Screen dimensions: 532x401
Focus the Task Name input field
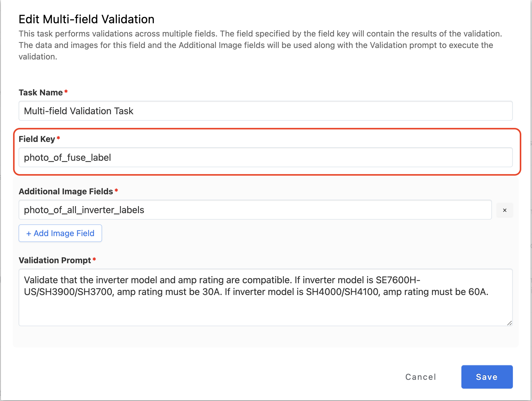(x=265, y=111)
